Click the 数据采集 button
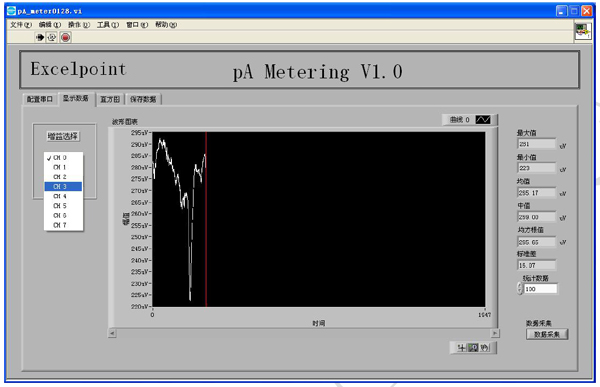Image resolution: width=600 pixels, height=387 pixels. click(x=547, y=334)
